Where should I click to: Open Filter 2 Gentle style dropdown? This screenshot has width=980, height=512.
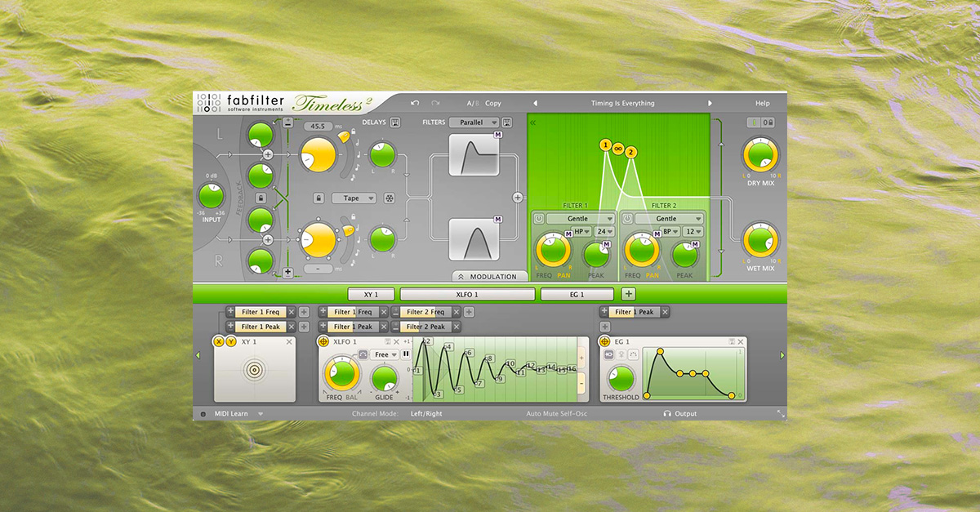tap(669, 219)
